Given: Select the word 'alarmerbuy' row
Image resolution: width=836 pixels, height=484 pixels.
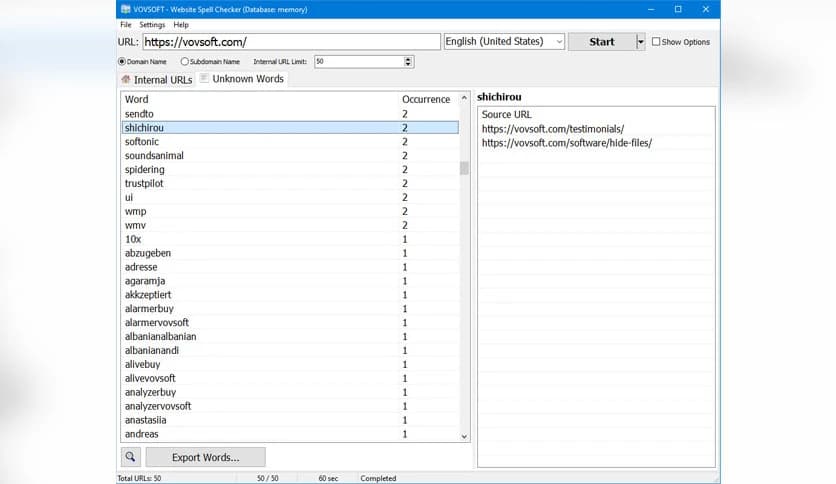Looking at the screenshot, I should 290,309.
